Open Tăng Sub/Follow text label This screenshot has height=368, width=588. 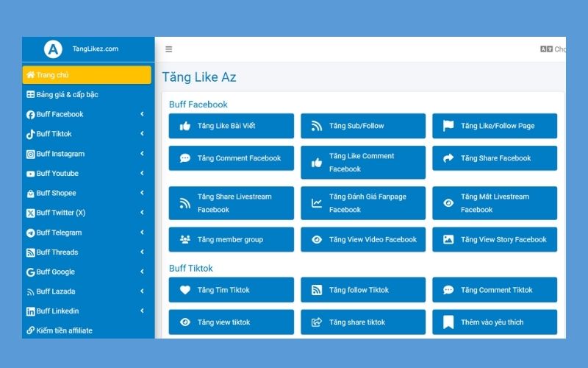point(356,126)
